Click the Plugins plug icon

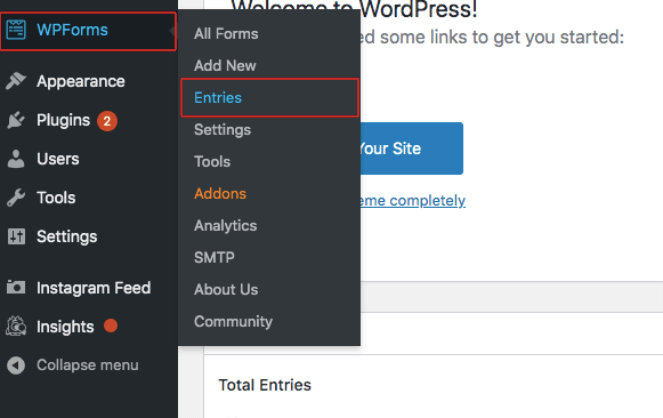pos(16,120)
